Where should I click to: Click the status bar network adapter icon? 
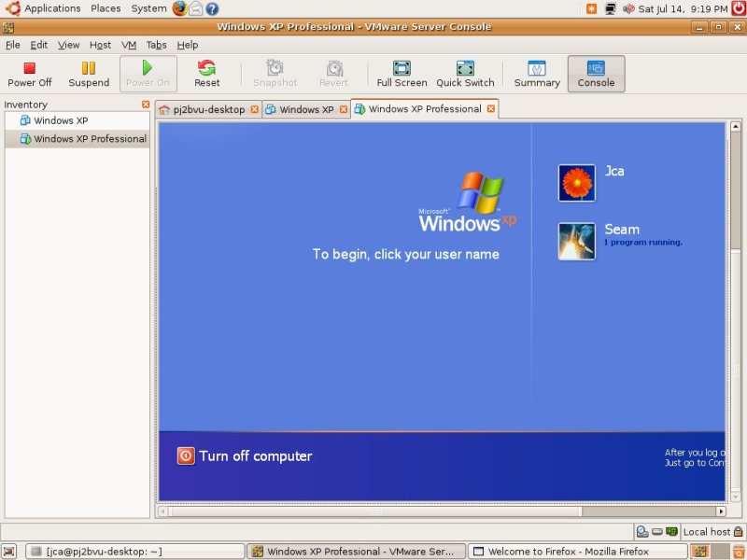[671, 531]
